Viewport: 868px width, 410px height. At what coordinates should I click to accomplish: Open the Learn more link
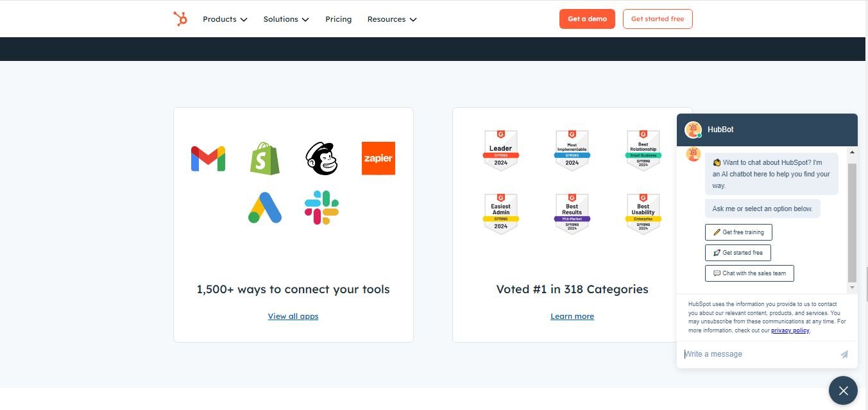coord(572,316)
